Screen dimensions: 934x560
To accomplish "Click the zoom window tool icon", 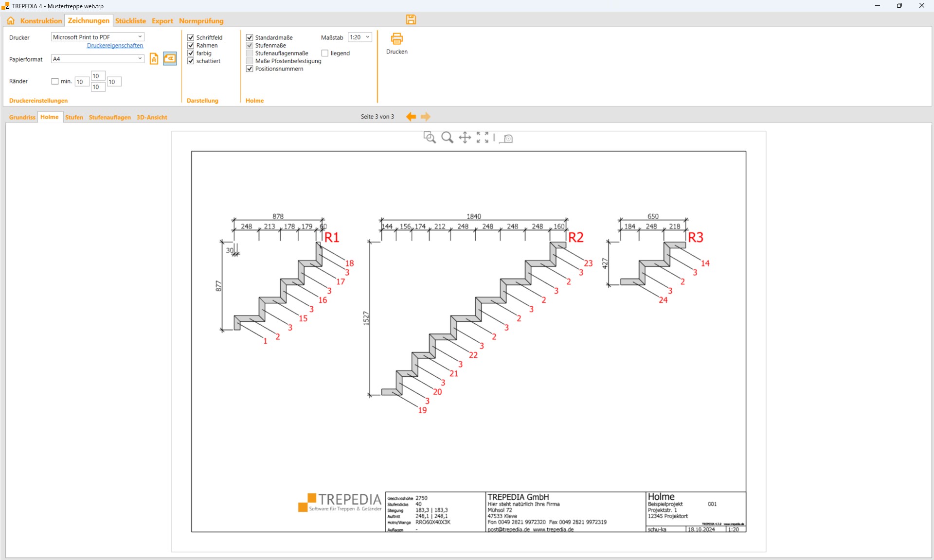I will (429, 138).
